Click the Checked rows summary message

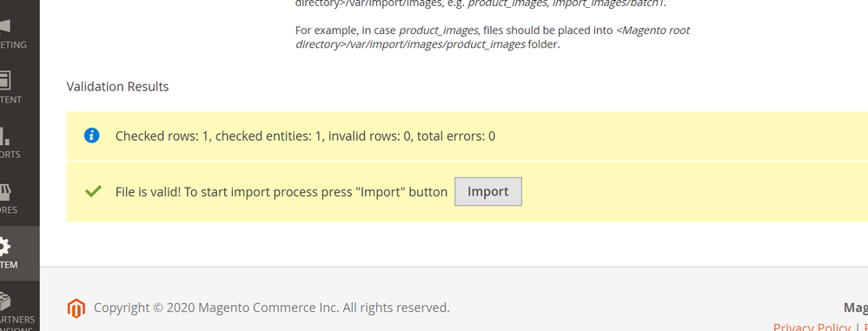(x=305, y=136)
